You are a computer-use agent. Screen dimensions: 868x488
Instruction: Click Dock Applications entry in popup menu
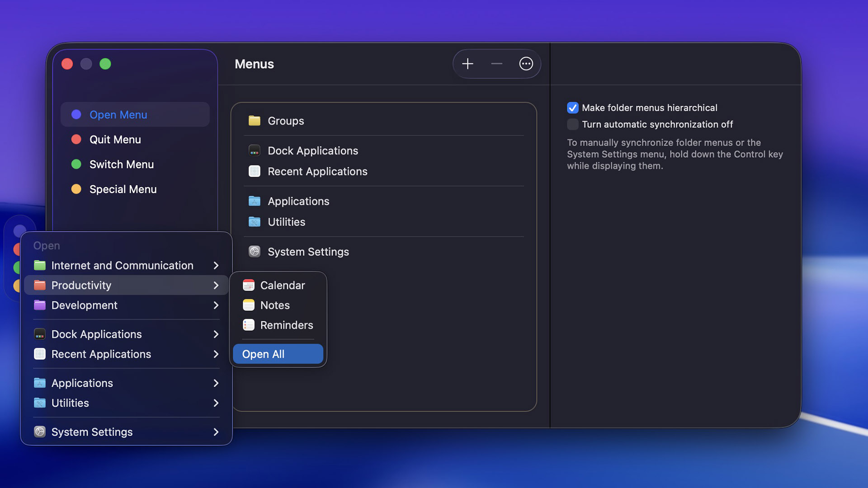click(126, 334)
